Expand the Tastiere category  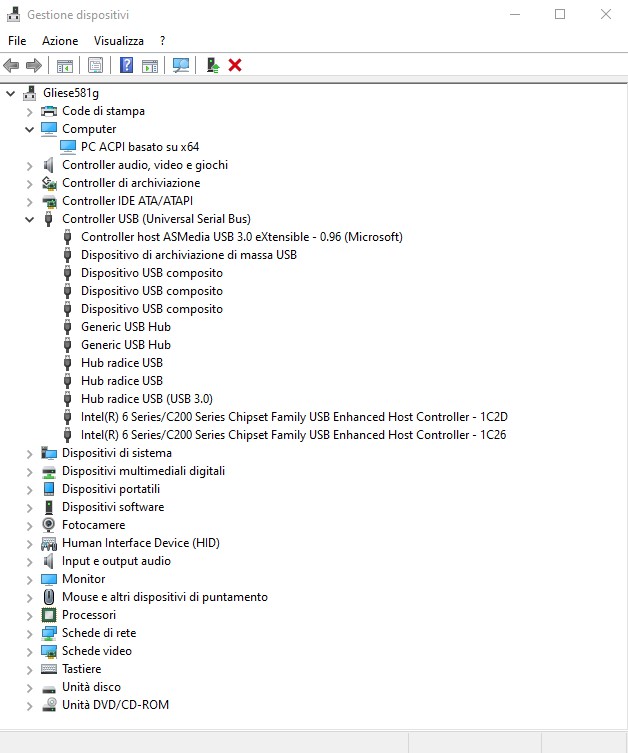coord(30,670)
